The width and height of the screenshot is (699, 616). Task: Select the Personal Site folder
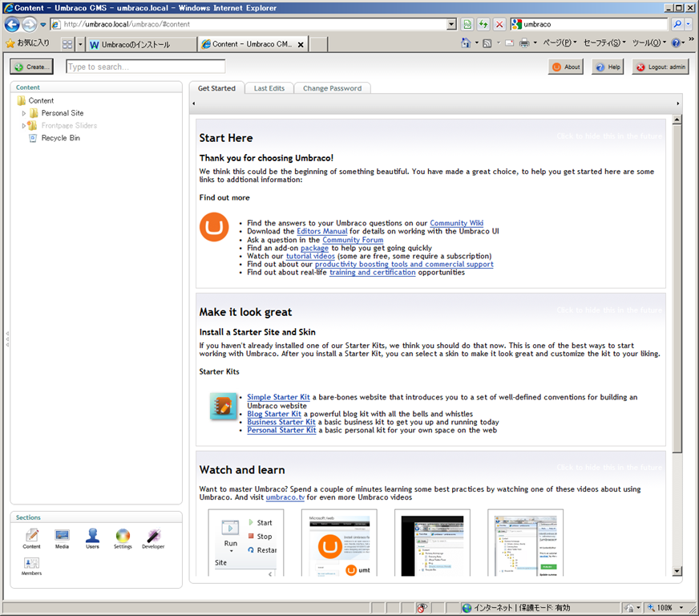coord(63,113)
